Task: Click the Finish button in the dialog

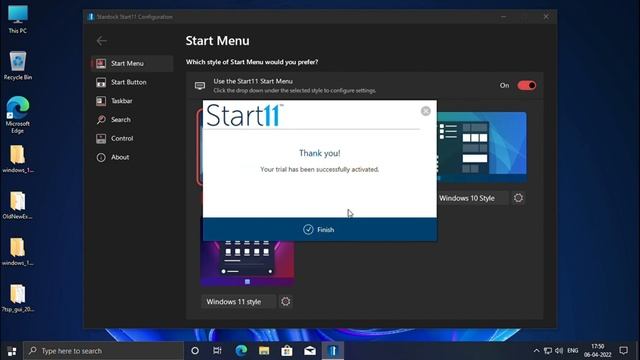Action: [x=320, y=229]
